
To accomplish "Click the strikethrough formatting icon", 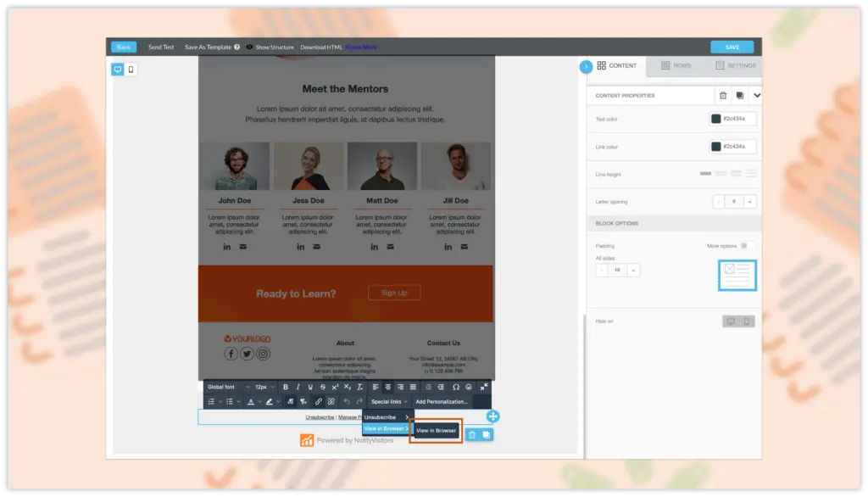I will [322, 387].
